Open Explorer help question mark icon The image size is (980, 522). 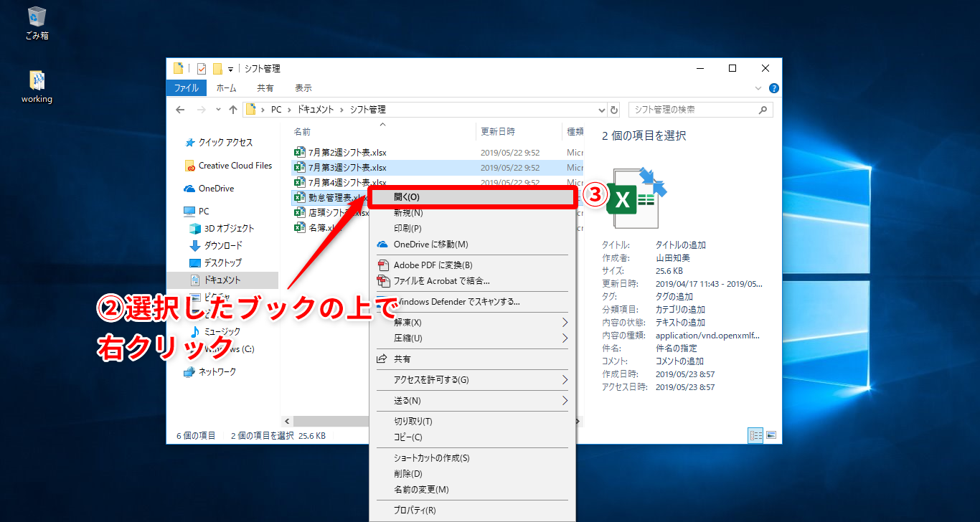pos(773,88)
